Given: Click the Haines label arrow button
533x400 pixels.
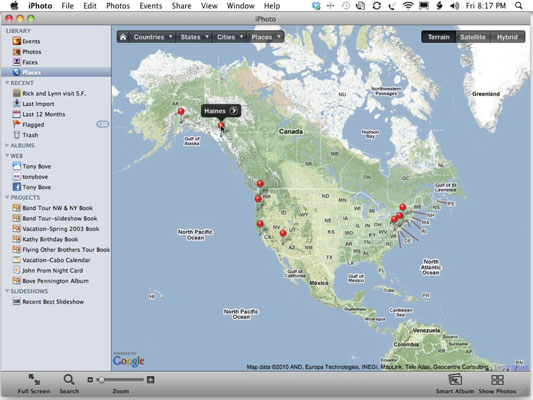Looking at the screenshot, I should click(234, 110).
